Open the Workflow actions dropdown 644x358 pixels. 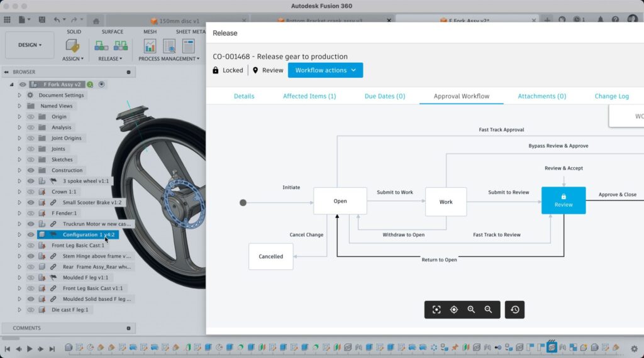click(x=325, y=70)
